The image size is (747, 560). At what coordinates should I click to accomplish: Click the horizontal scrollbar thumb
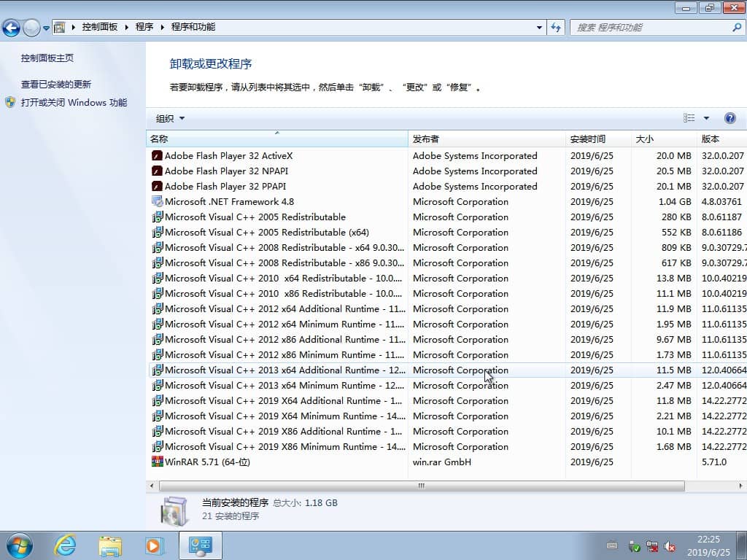click(x=422, y=486)
